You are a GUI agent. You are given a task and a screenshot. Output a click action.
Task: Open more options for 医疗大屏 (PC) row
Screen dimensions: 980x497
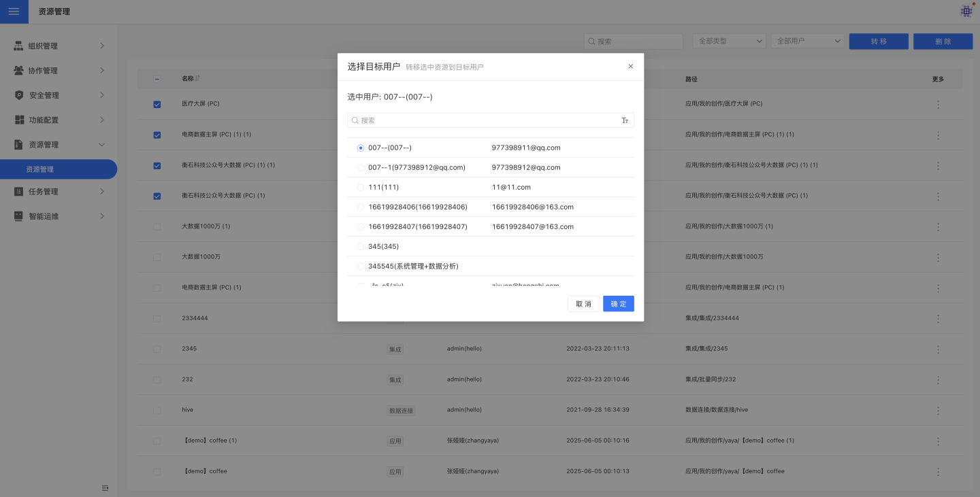point(938,105)
